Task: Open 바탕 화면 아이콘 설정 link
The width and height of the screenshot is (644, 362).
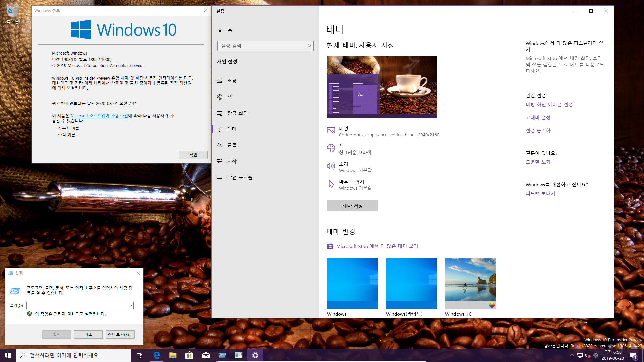Action: coord(549,105)
